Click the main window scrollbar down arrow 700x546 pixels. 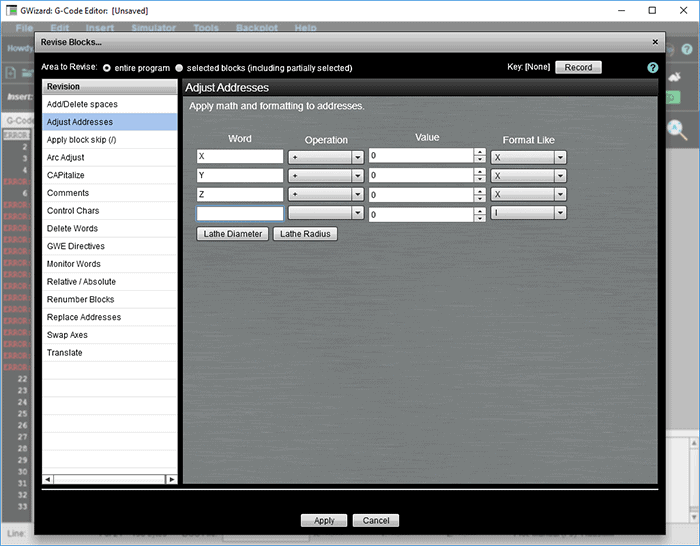[x=694, y=517]
